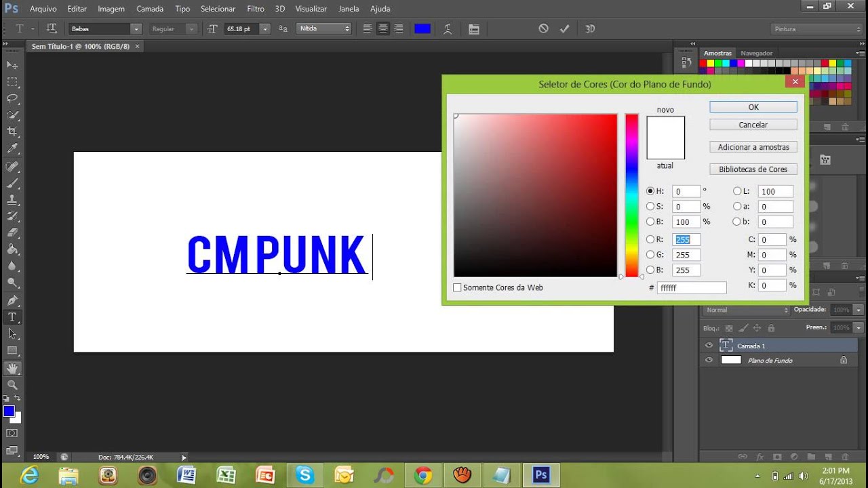Select the Eraser tool
The height and width of the screenshot is (488, 868).
(12, 233)
